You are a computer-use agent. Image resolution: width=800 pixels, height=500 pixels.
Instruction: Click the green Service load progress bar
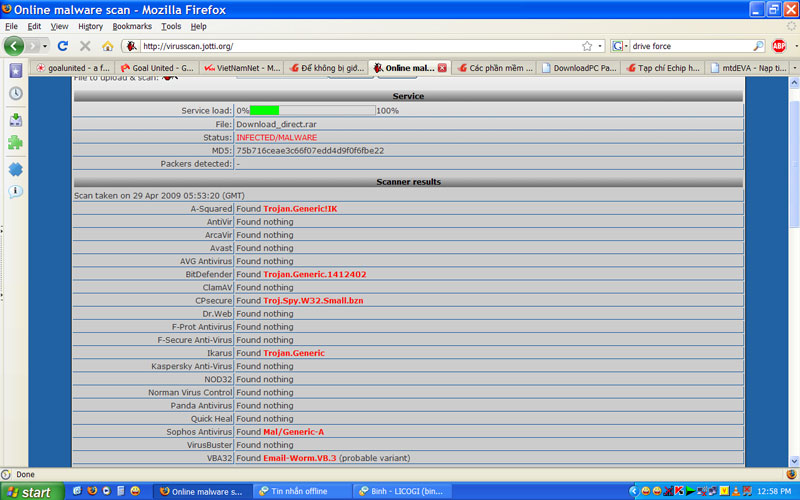(x=264, y=110)
